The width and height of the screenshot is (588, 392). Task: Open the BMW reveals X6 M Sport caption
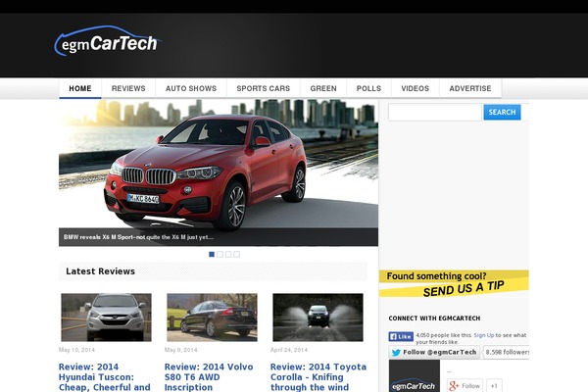pos(138,237)
